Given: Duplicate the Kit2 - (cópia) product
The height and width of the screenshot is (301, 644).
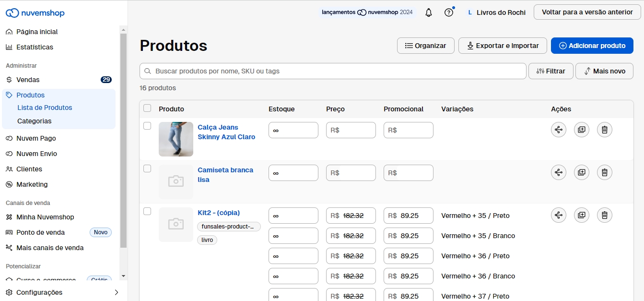Looking at the screenshot, I should click(582, 215).
